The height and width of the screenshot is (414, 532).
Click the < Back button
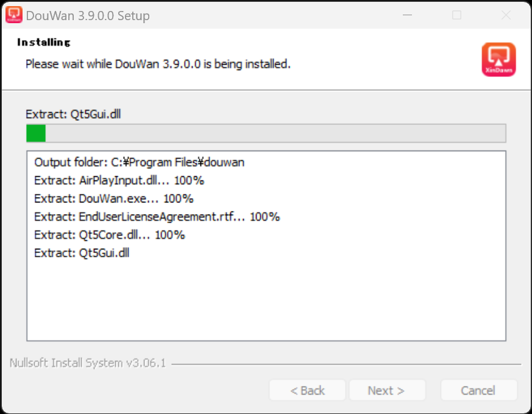[307, 390]
